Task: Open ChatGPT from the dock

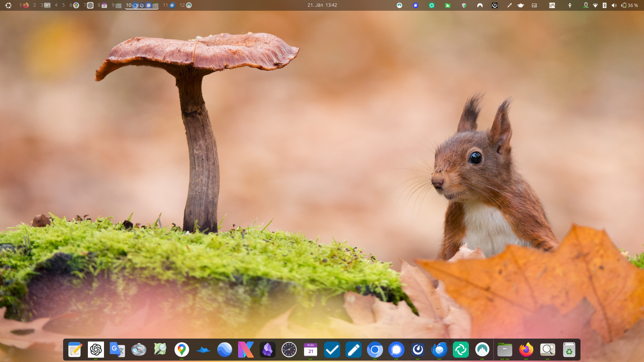Action: tap(96, 350)
